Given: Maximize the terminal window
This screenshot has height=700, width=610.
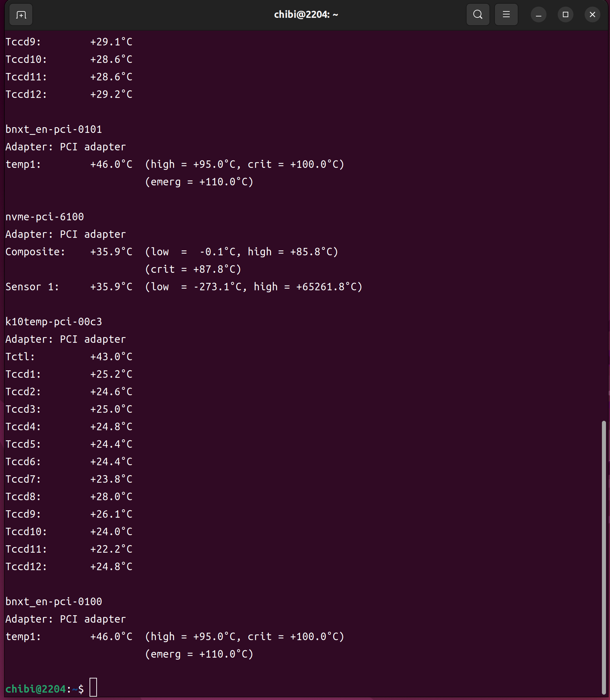Looking at the screenshot, I should (566, 14).
